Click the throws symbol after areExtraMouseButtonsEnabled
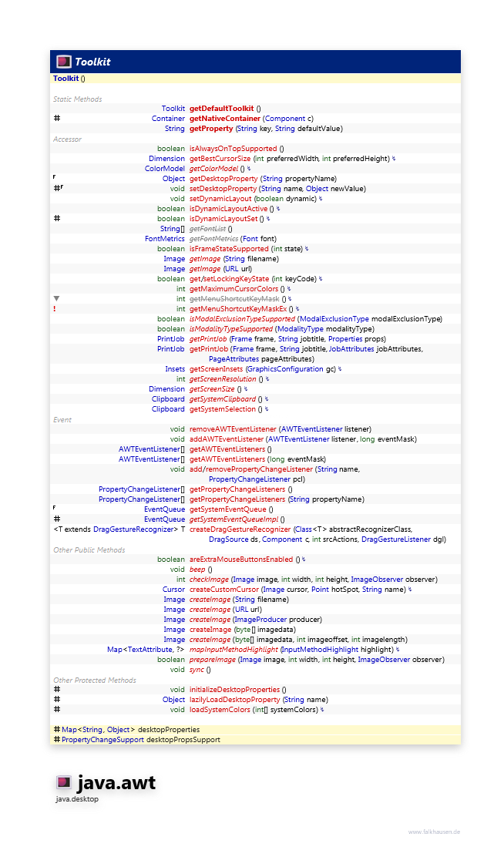This screenshot has height=867, width=504. pyautogui.click(x=304, y=560)
